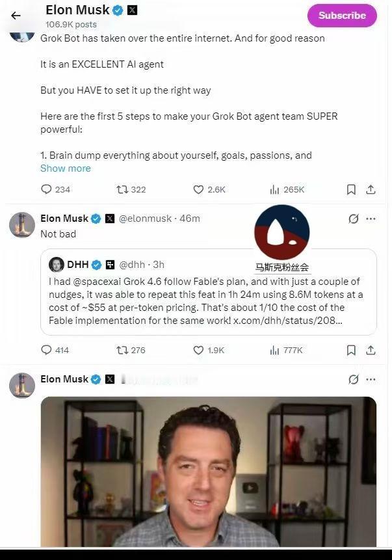The width and height of the screenshot is (392, 560).
Task: Share the Not bad post
Action: coord(371,350)
